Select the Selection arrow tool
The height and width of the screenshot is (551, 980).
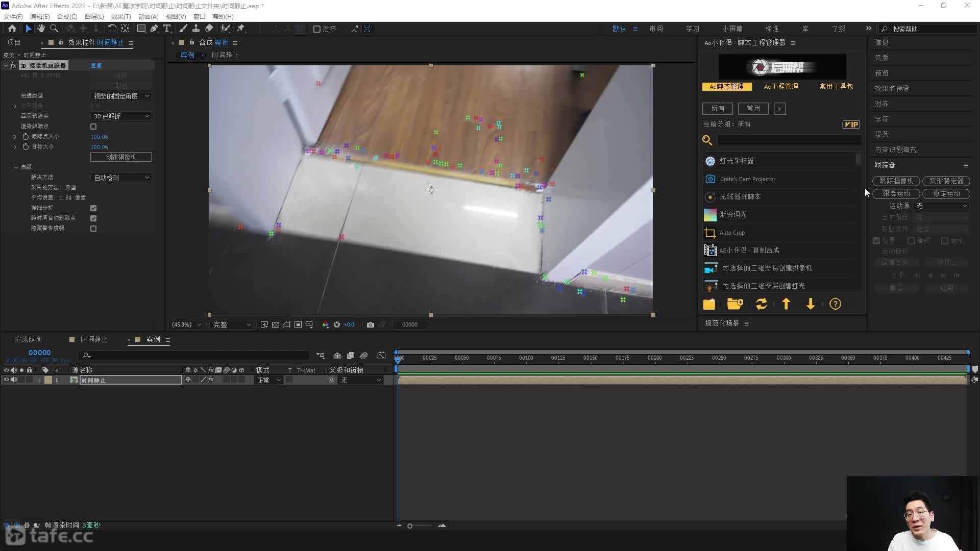[x=29, y=29]
